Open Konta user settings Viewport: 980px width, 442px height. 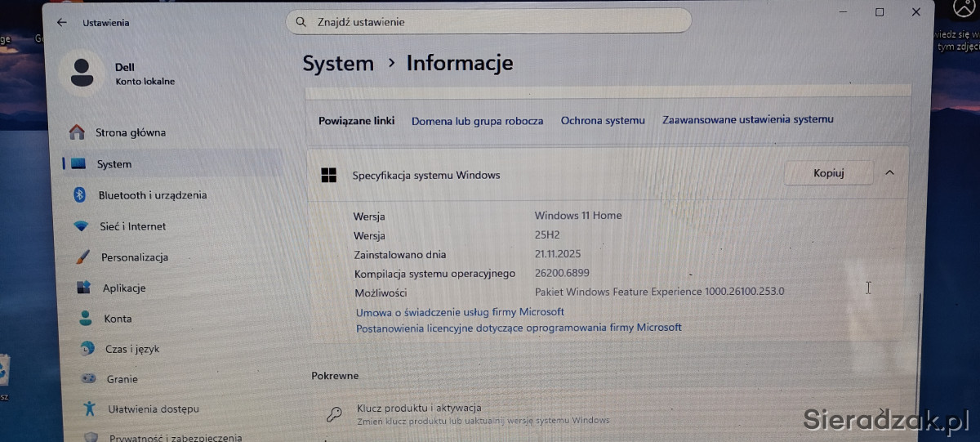[x=117, y=319]
